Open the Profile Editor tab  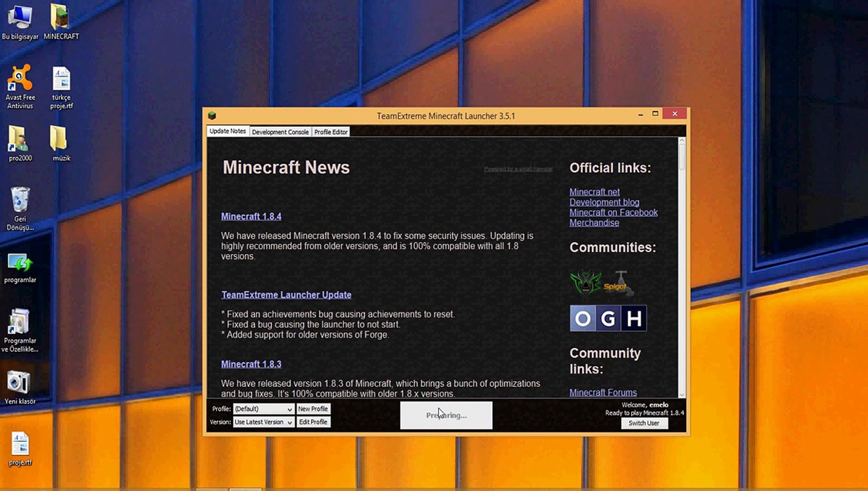(331, 132)
